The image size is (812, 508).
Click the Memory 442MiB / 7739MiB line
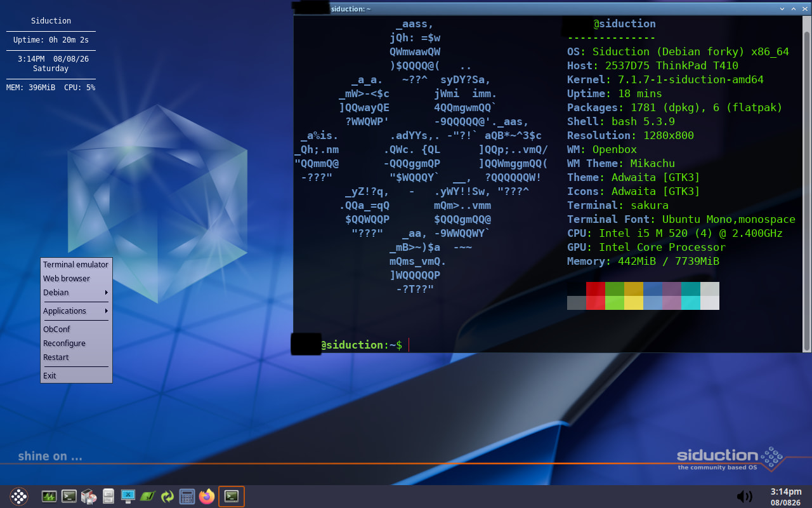click(643, 262)
